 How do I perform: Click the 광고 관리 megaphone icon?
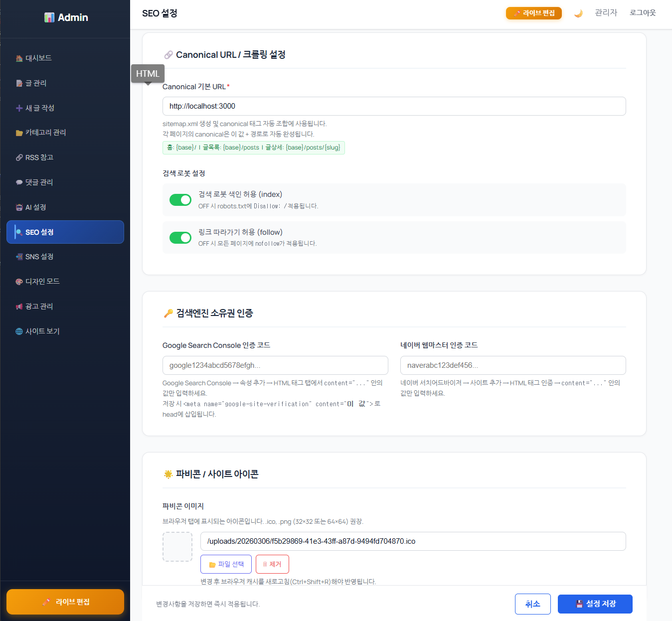(19, 307)
